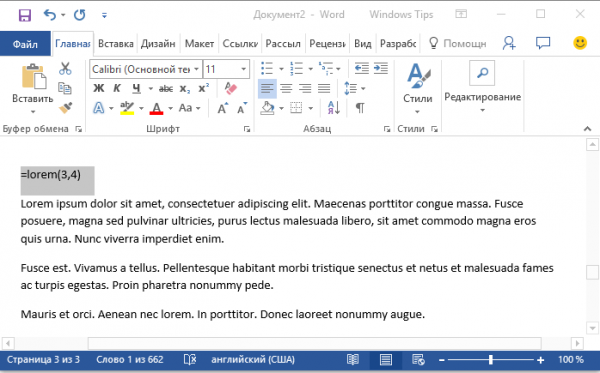
Task: Toggle paragraph marks (¶) visibility
Action: [360, 108]
